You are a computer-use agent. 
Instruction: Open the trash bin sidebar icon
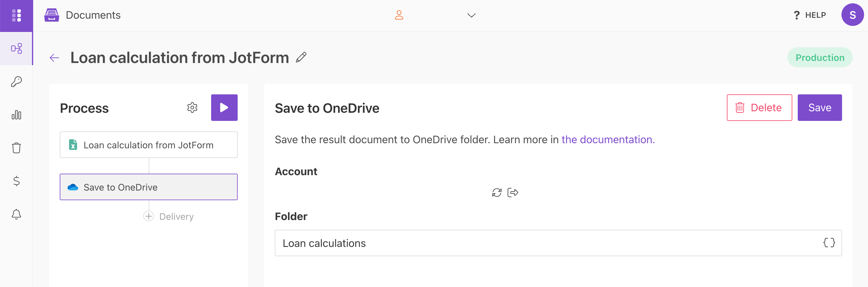[x=17, y=147]
